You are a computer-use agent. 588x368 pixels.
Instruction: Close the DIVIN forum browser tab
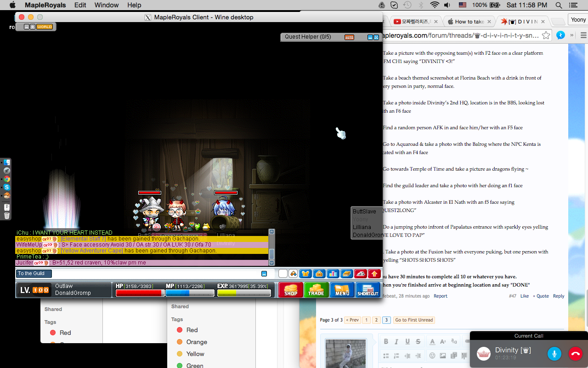(543, 22)
